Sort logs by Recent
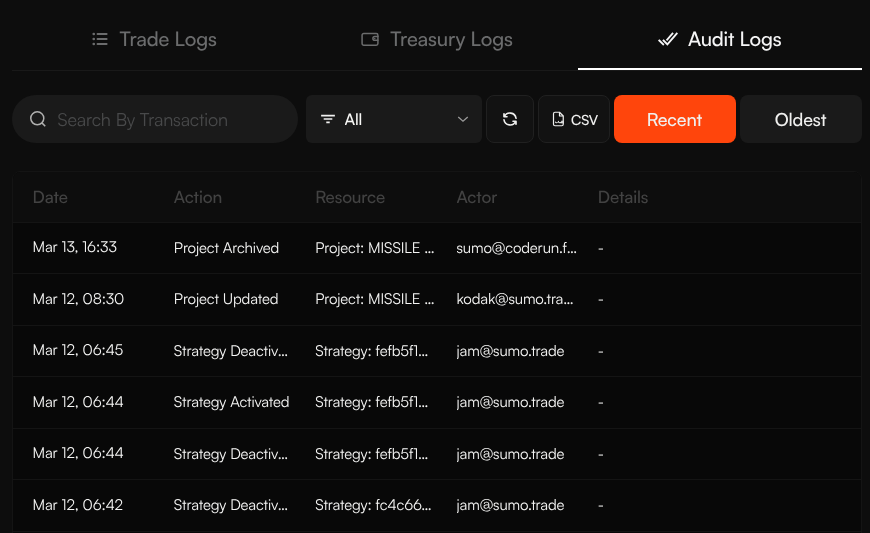 pyautogui.click(x=674, y=120)
